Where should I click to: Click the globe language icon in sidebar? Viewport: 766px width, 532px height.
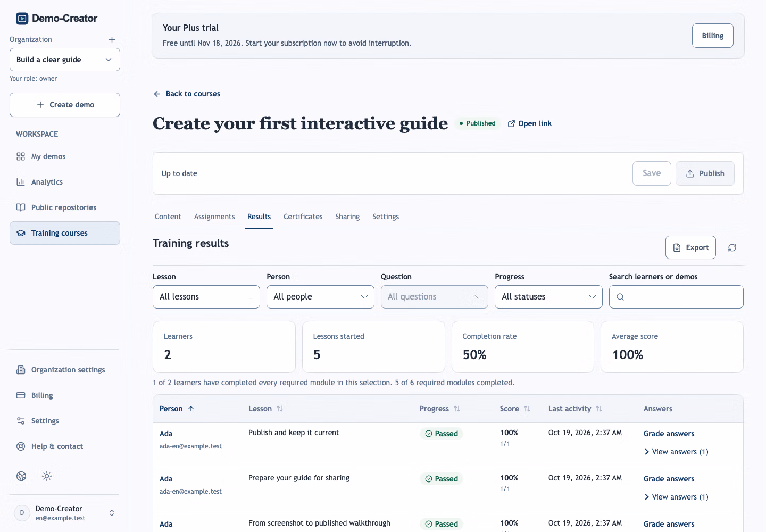tap(21, 476)
